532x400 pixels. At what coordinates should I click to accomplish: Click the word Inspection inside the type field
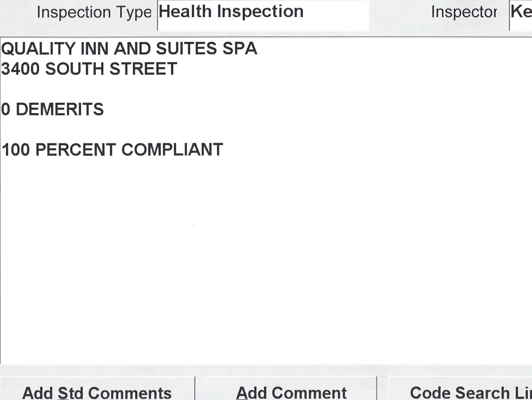pos(260,12)
